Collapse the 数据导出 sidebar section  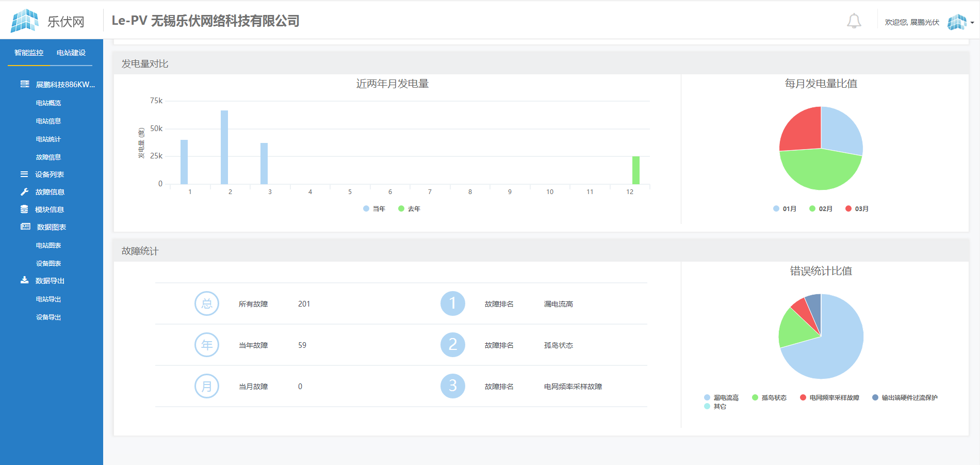point(50,281)
